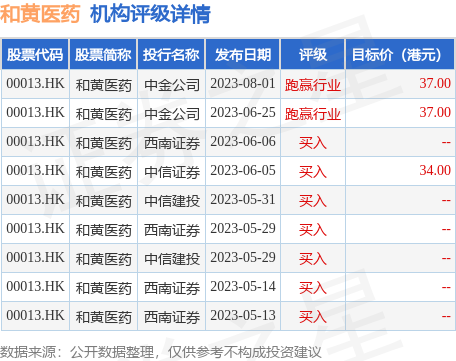456x361 pixels.
Task: Click the 机构评级详情 blue heading
Action: 150,14
